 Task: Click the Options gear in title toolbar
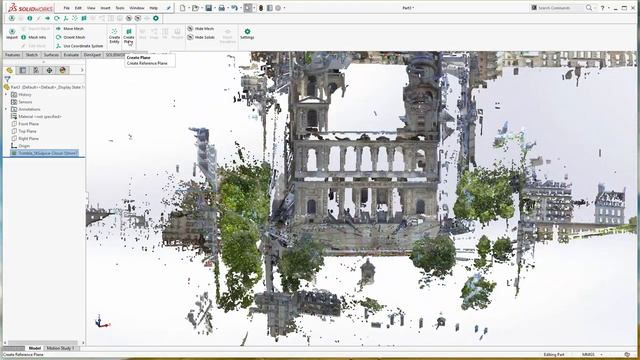click(x=278, y=8)
